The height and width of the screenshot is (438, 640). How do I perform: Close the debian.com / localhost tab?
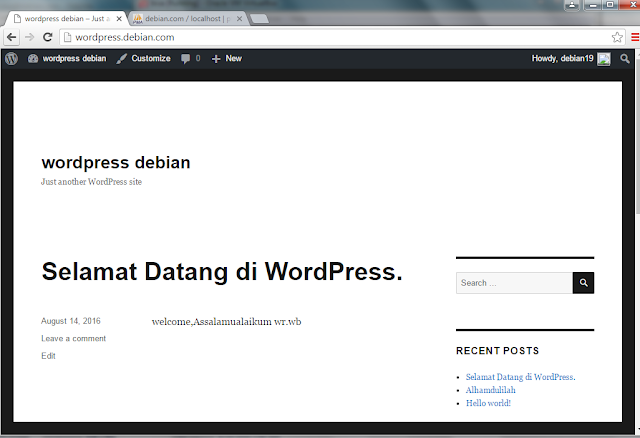click(x=239, y=19)
